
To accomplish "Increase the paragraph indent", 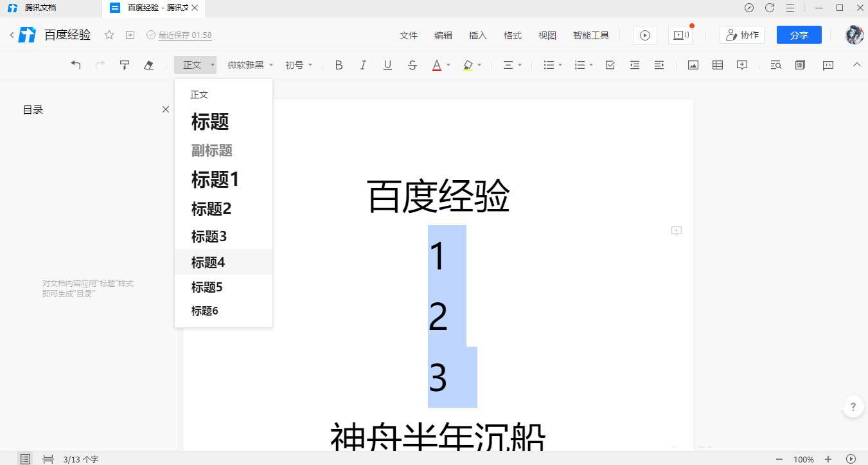I will click(659, 65).
